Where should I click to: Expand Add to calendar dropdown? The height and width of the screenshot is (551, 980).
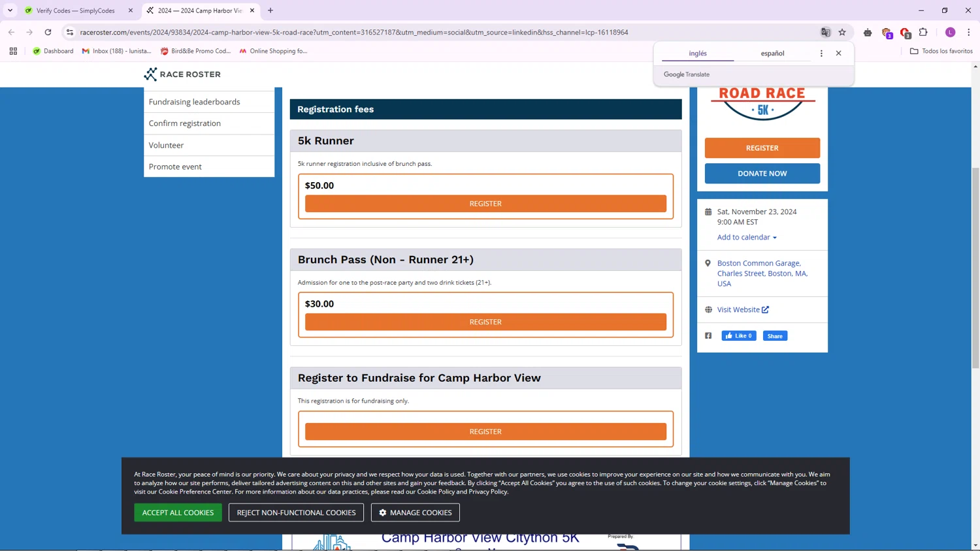(x=747, y=237)
